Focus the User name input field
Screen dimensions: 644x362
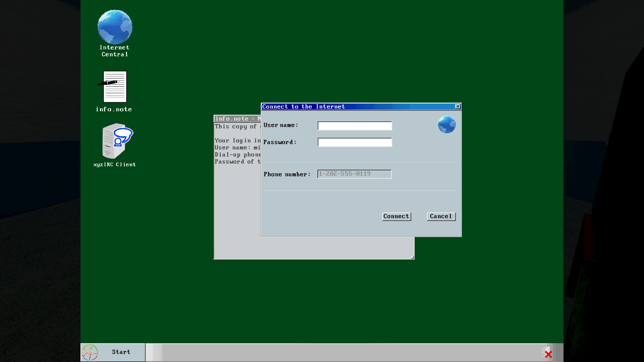click(355, 126)
